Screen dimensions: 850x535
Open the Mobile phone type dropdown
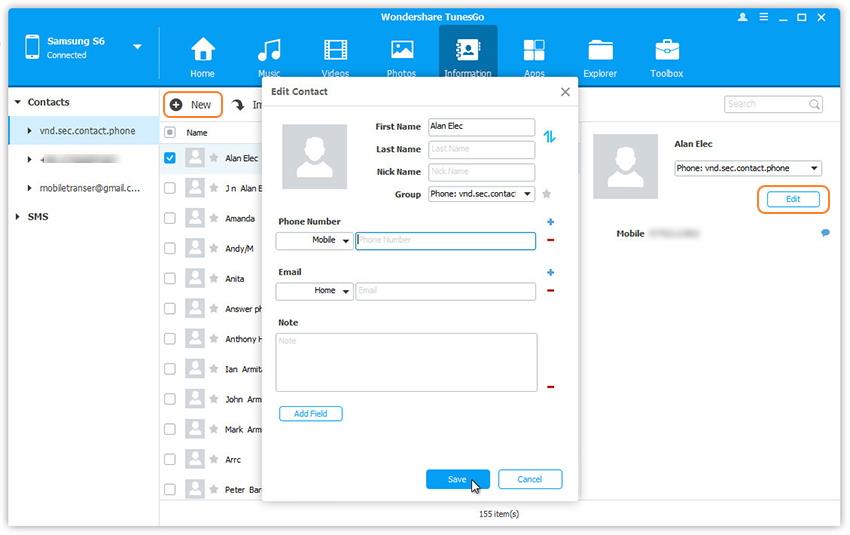tap(314, 241)
